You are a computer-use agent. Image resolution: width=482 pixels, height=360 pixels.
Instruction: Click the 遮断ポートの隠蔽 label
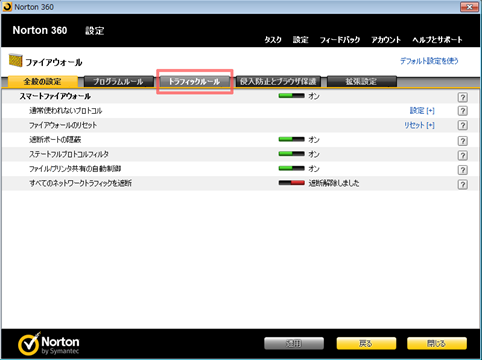[x=55, y=140]
